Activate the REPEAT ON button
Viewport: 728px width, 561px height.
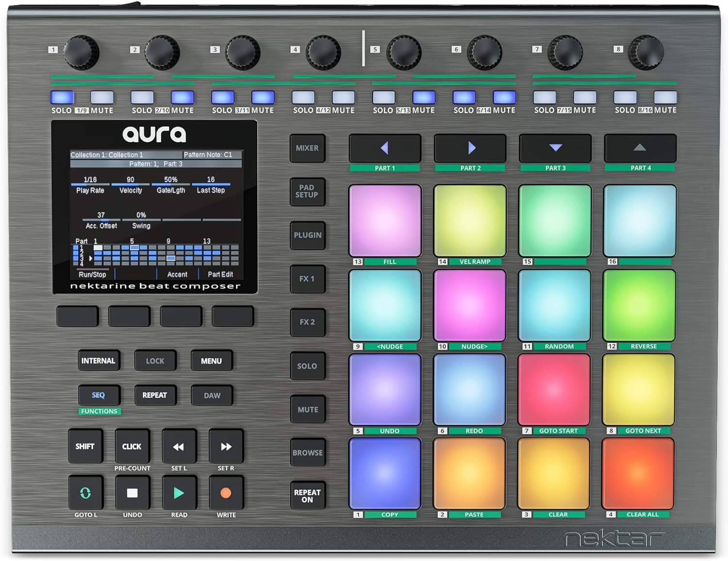tap(308, 495)
